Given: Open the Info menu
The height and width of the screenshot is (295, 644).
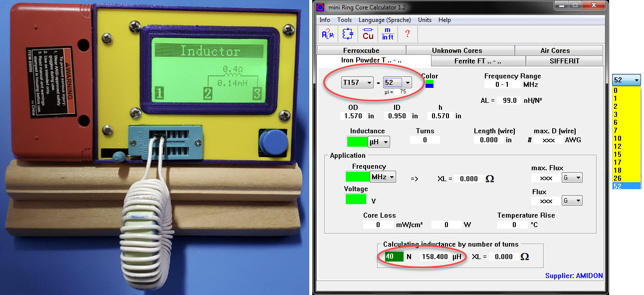Looking at the screenshot, I should tap(325, 20).
